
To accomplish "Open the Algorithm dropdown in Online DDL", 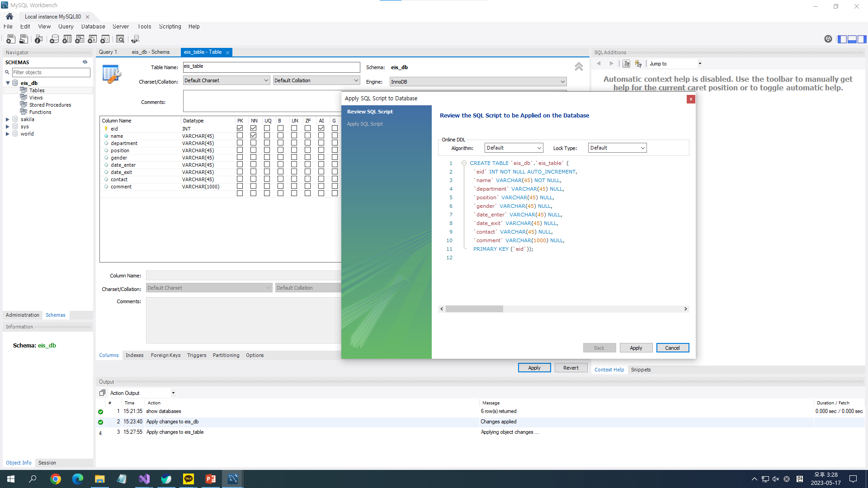I will pyautogui.click(x=514, y=148).
